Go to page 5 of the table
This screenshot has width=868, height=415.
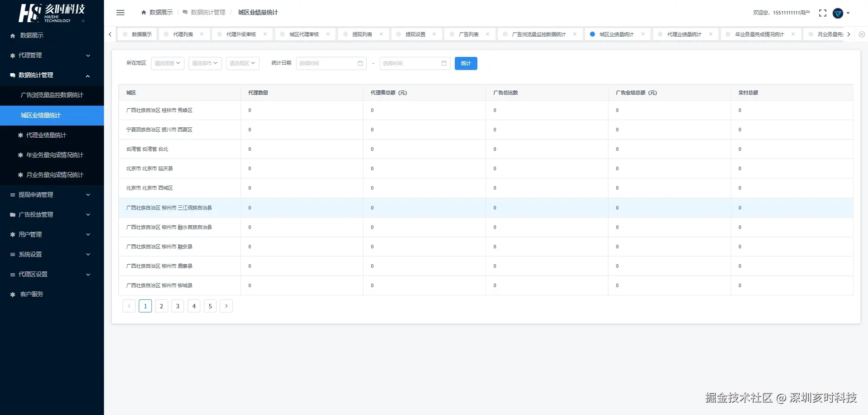coord(210,306)
